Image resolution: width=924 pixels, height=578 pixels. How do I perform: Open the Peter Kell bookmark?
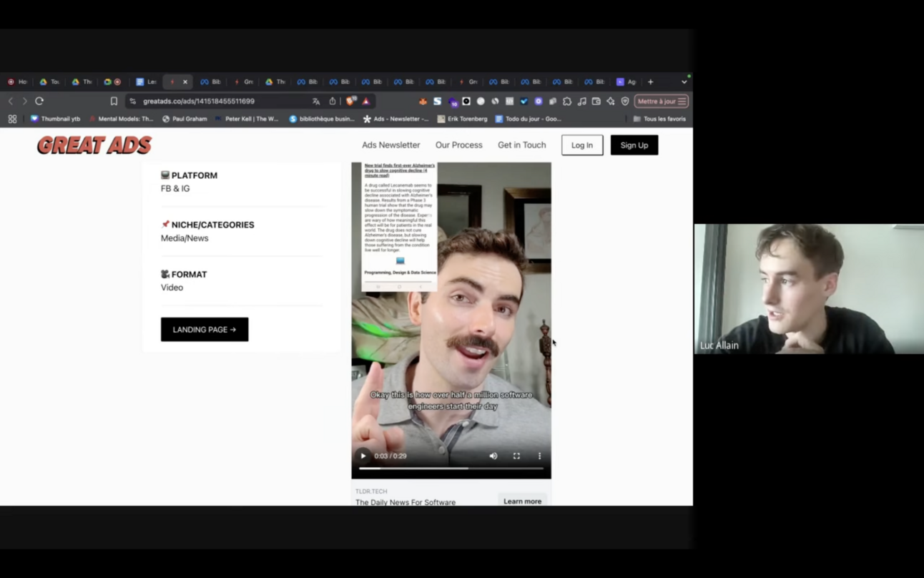point(248,118)
